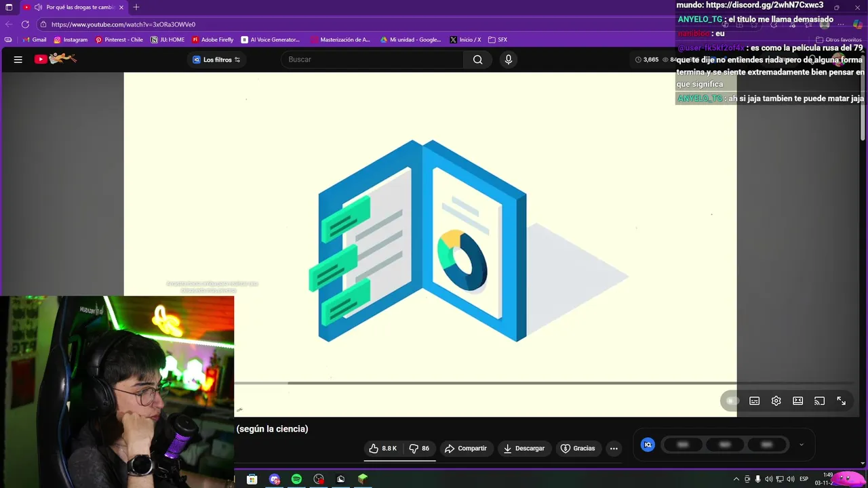Click the search magnifier button

[478, 60]
